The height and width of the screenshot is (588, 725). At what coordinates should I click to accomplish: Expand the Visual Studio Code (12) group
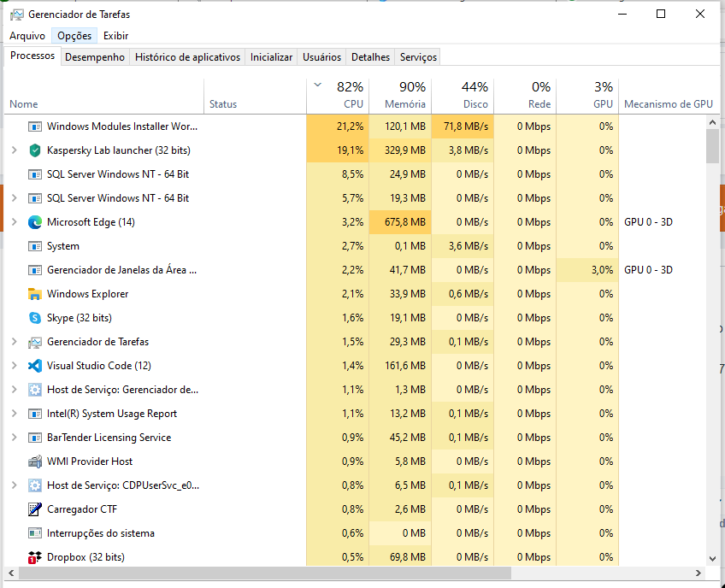pyautogui.click(x=15, y=366)
